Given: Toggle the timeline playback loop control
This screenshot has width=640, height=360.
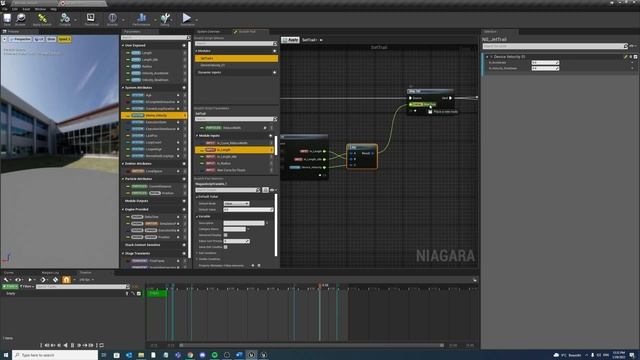Looking at the screenshot, I should coord(101,345).
